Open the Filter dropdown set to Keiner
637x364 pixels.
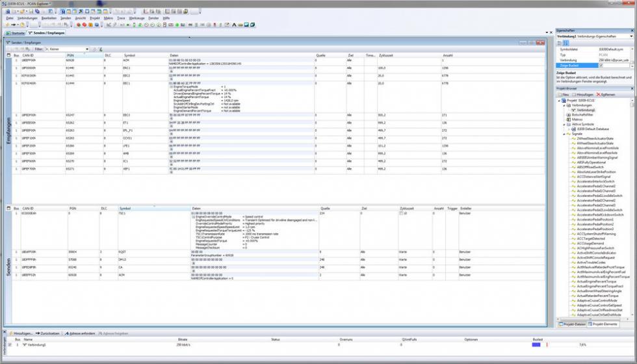pos(87,49)
